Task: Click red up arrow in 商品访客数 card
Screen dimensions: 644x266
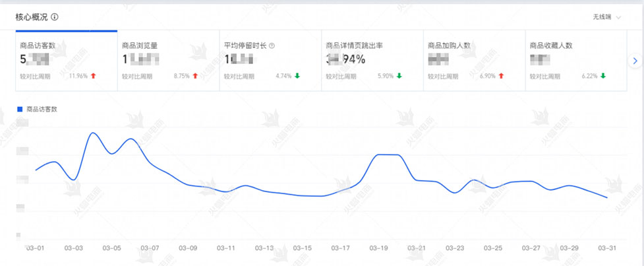Action: tap(93, 76)
